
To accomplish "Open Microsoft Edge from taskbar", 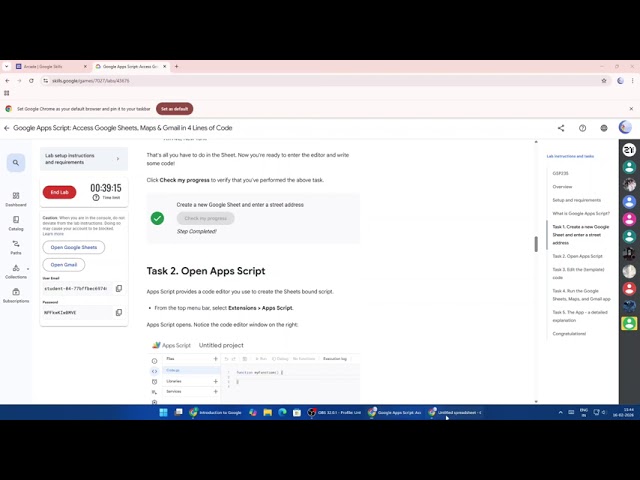I will point(282,412).
